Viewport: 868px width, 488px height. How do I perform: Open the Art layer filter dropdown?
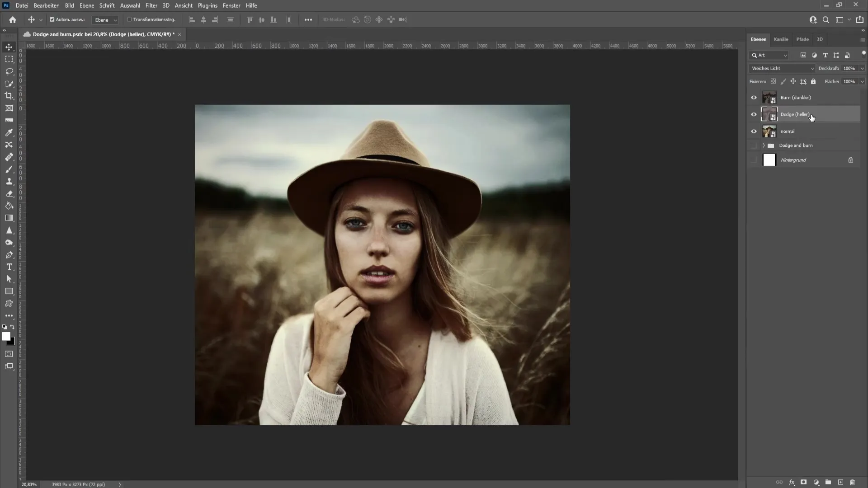click(x=769, y=55)
